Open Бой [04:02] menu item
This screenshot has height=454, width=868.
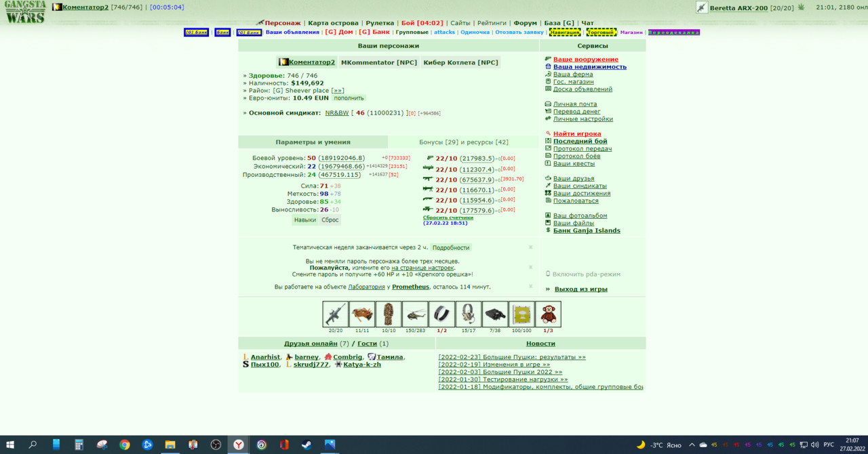[422, 22]
